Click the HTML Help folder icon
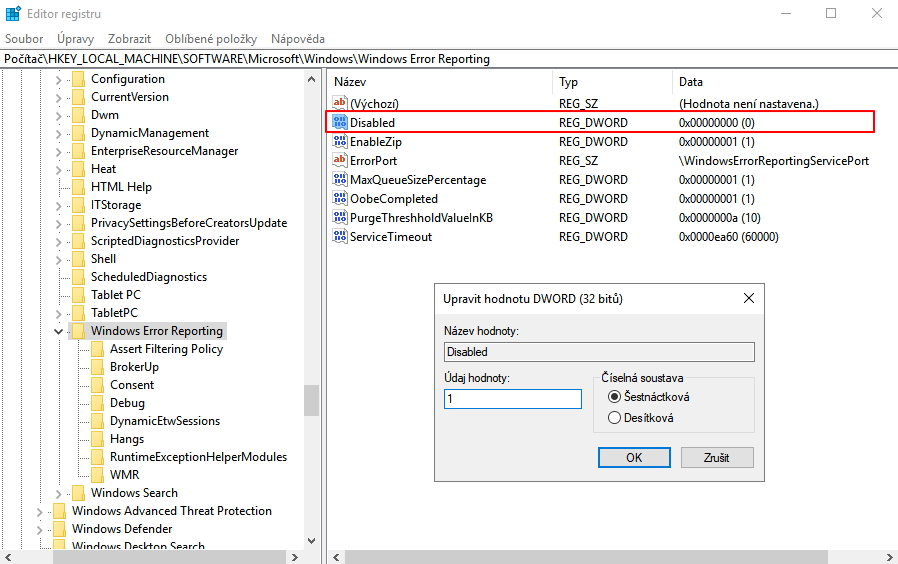The image size is (898, 564). pos(78,187)
